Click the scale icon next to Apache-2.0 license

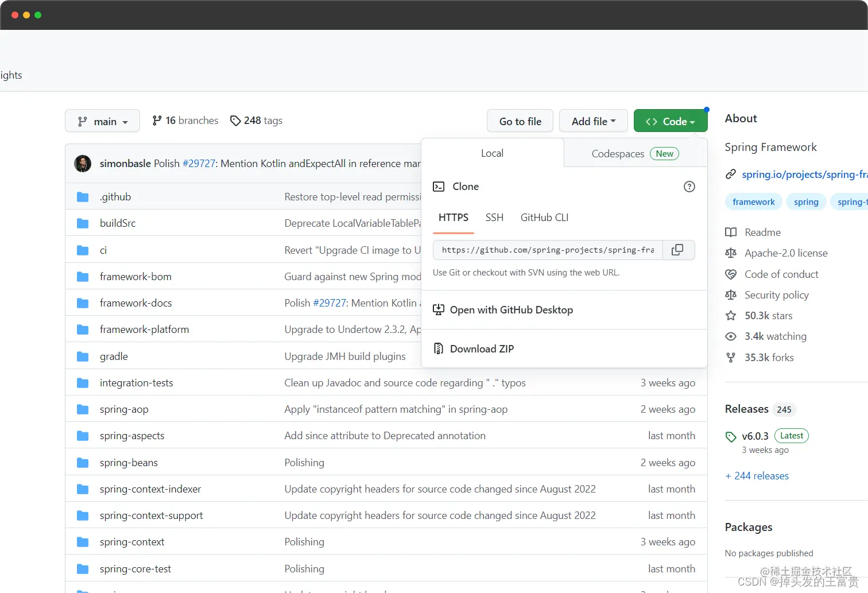(731, 253)
